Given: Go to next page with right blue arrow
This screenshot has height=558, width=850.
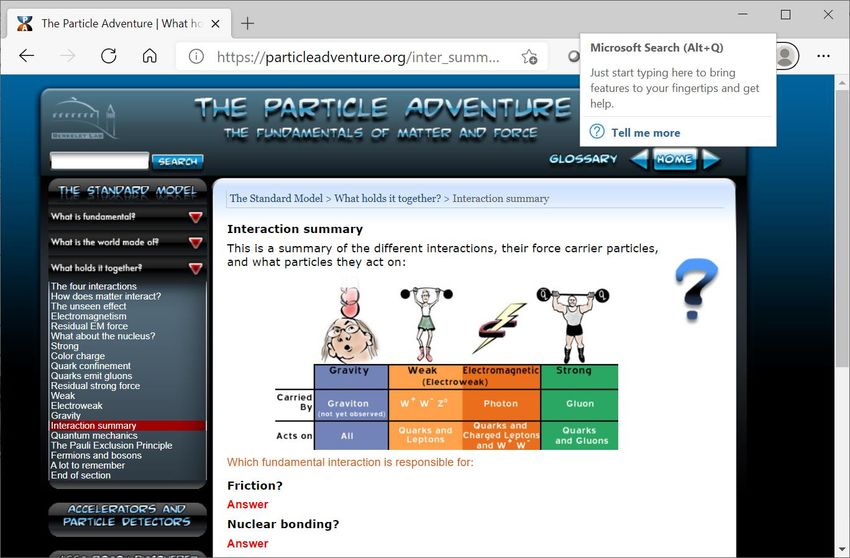Looking at the screenshot, I should pos(711,159).
